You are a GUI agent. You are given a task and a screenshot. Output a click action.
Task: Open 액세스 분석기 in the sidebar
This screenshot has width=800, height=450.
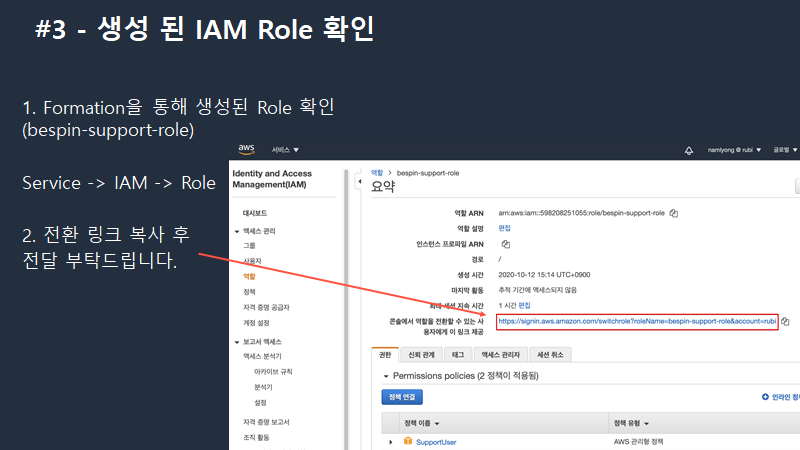[x=262, y=356]
